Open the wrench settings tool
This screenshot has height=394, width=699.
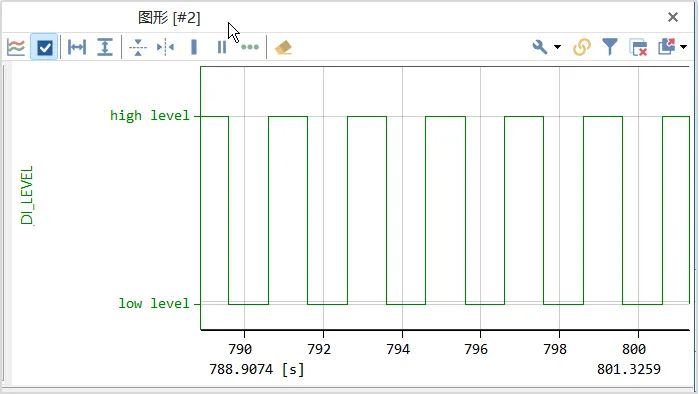[540, 46]
